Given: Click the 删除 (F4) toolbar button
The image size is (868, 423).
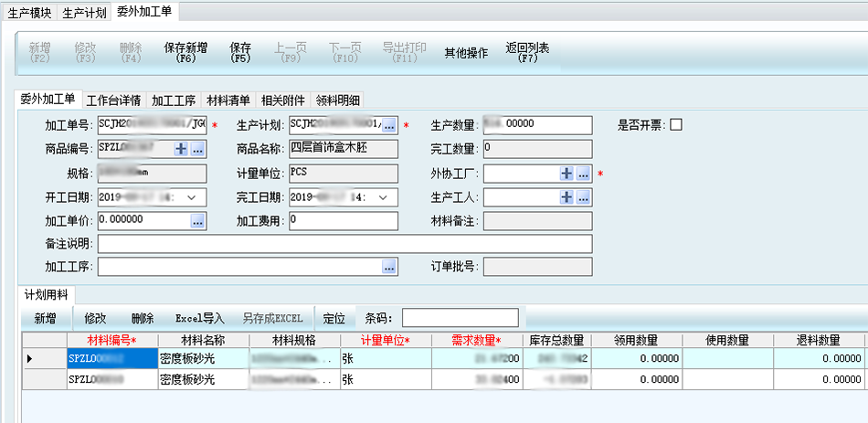Looking at the screenshot, I should [x=131, y=53].
